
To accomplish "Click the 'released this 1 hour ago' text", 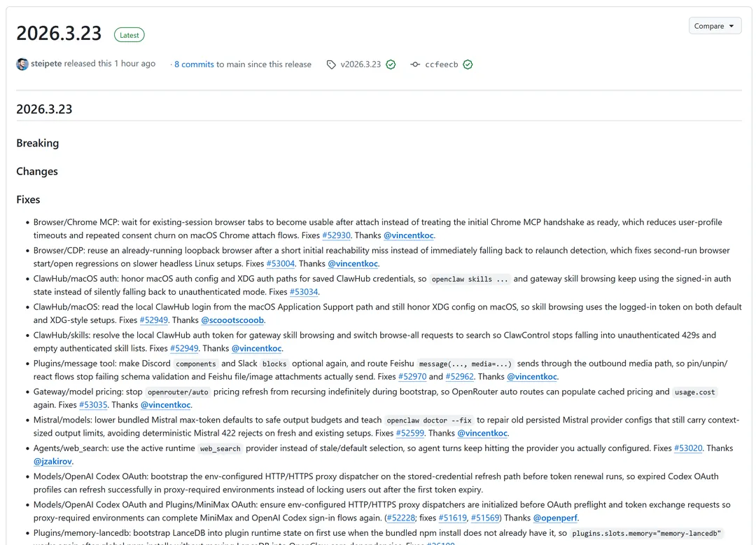I will coord(110,64).
